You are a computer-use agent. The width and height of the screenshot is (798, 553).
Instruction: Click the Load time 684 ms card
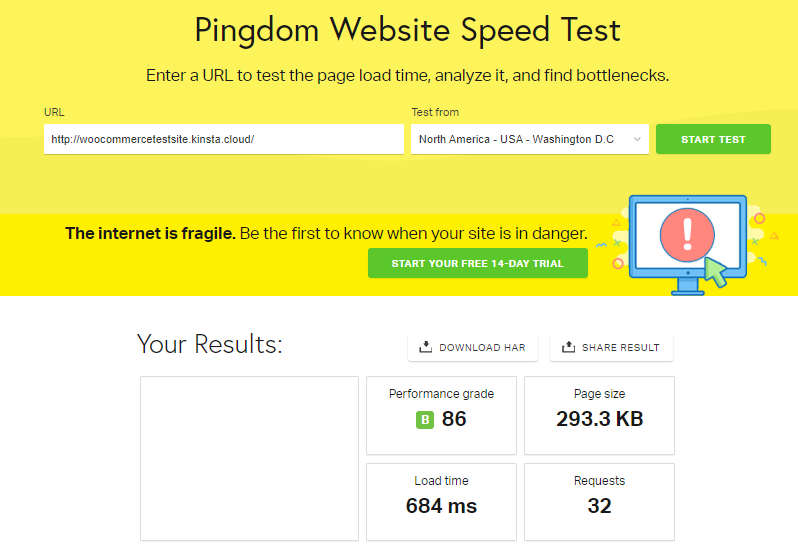coord(441,502)
